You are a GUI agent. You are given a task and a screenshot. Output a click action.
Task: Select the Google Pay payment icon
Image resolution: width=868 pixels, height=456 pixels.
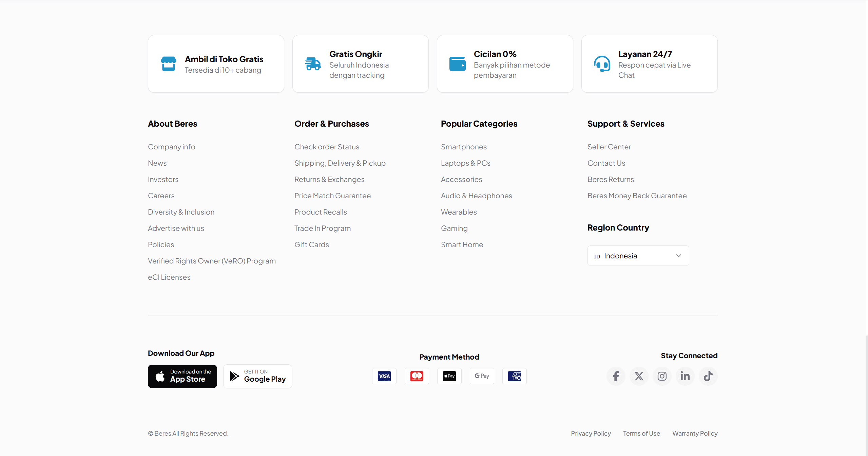482,376
